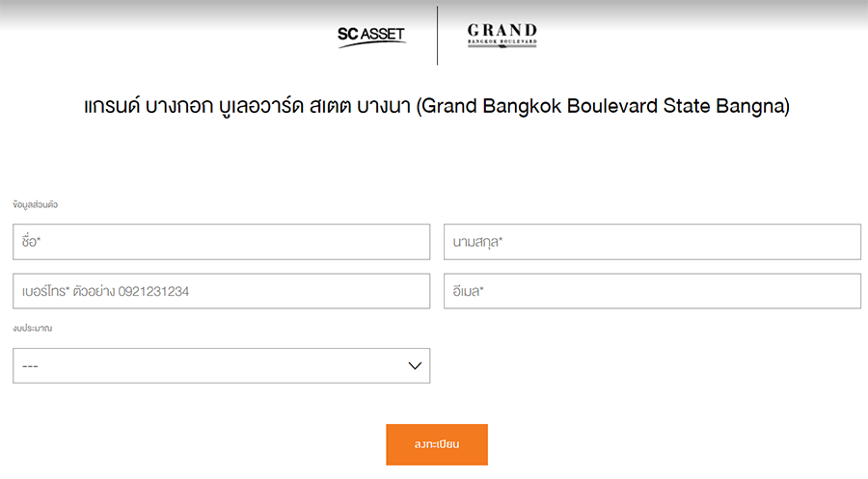Screen dimensions: 868x479
Task: Click the large 'GRAND' wordmark at top
Action: pyautogui.click(x=502, y=30)
